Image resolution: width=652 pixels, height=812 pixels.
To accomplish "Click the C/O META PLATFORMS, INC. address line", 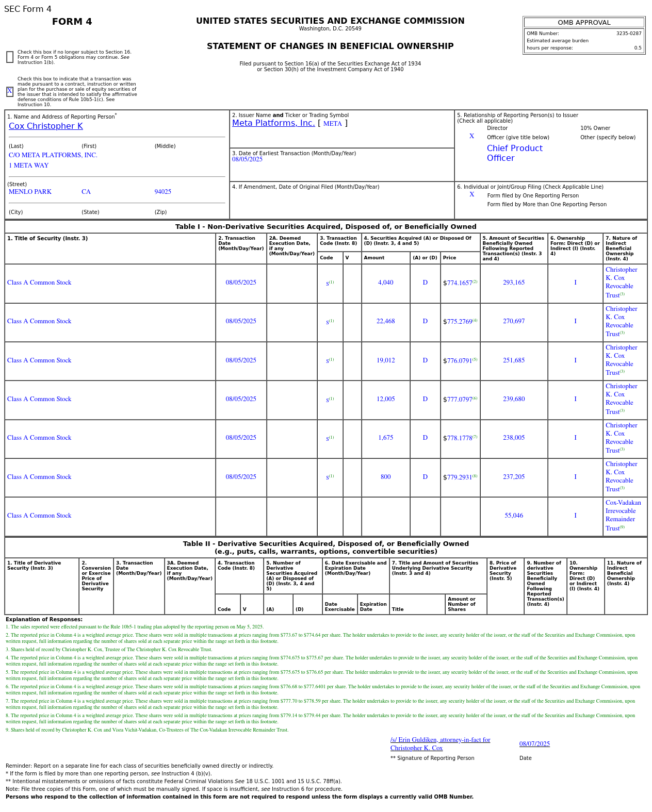I will (x=53, y=155).
